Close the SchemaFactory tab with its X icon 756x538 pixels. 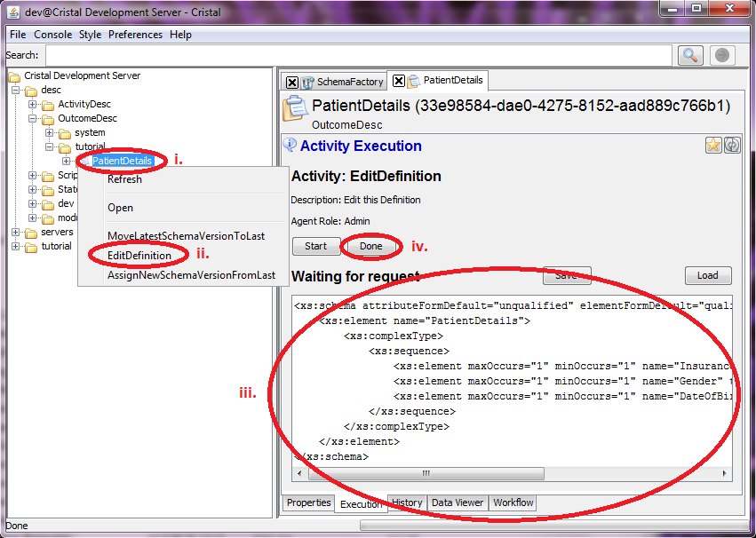pyautogui.click(x=292, y=83)
